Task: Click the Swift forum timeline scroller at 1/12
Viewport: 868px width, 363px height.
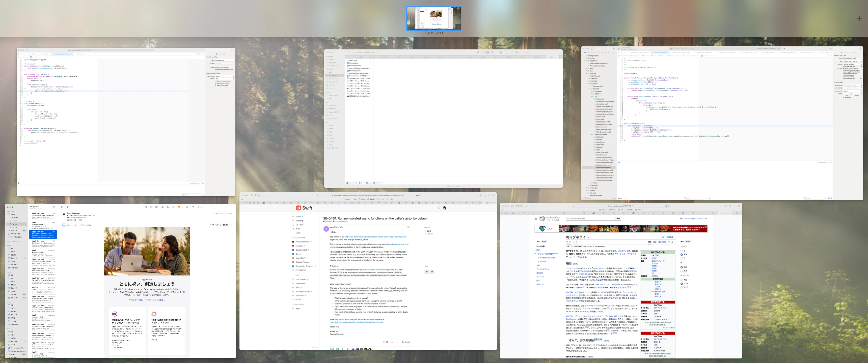Action: [x=429, y=231]
